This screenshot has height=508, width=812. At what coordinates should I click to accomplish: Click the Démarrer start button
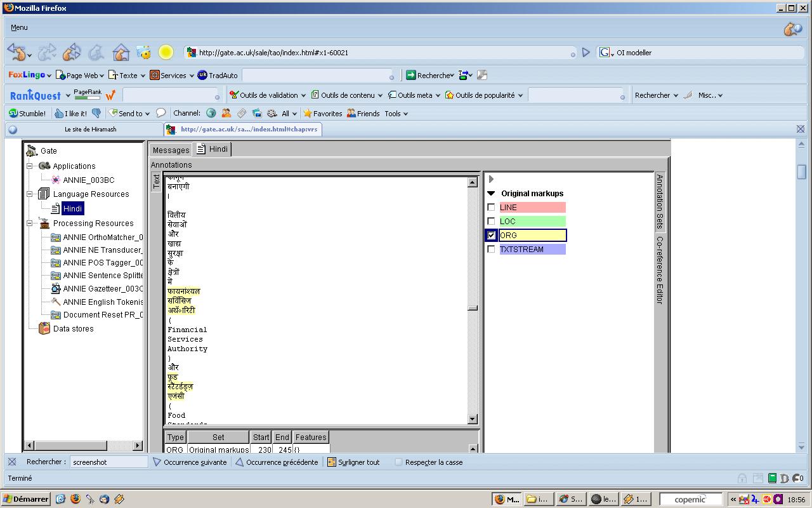pyautogui.click(x=26, y=499)
